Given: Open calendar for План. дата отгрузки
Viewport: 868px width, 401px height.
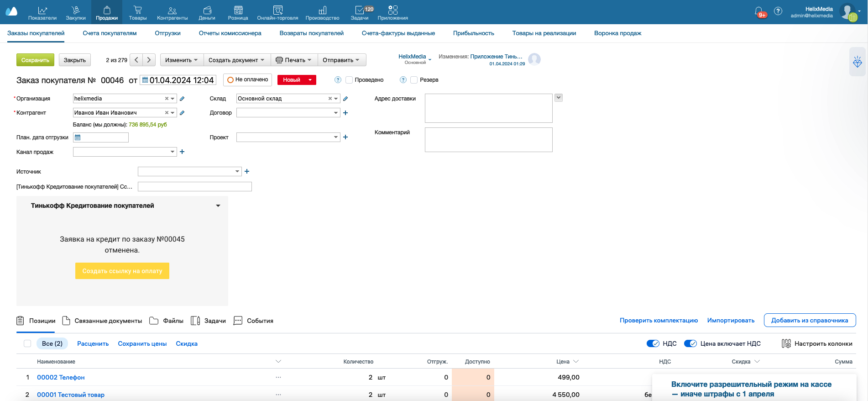Looking at the screenshot, I should [78, 137].
